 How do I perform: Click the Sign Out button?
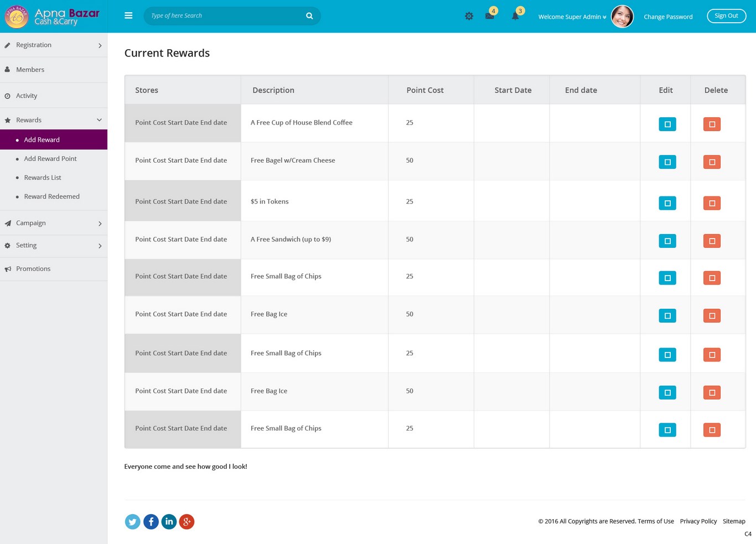click(x=726, y=16)
